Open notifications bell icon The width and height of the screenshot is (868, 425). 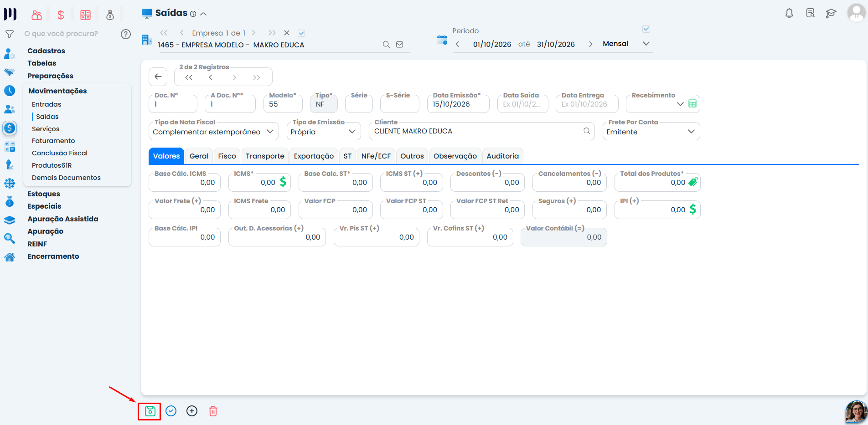click(789, 13)
